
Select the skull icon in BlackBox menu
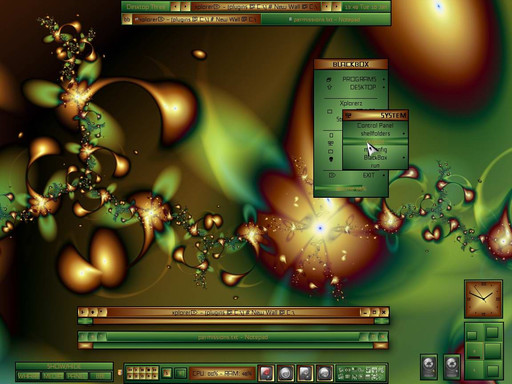pyautogui.click(x=331, y=159)
